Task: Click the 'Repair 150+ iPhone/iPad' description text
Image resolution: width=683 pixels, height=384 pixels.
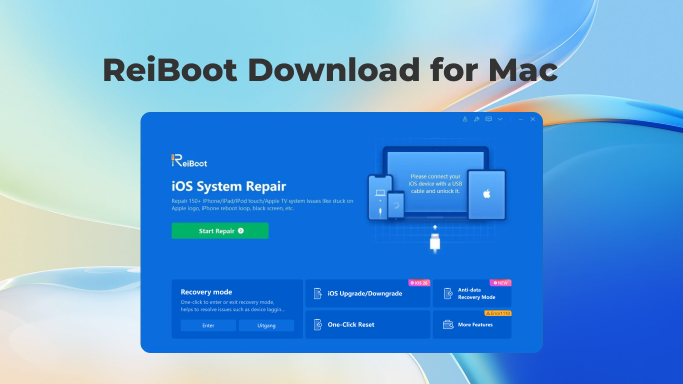Action: 262,205
